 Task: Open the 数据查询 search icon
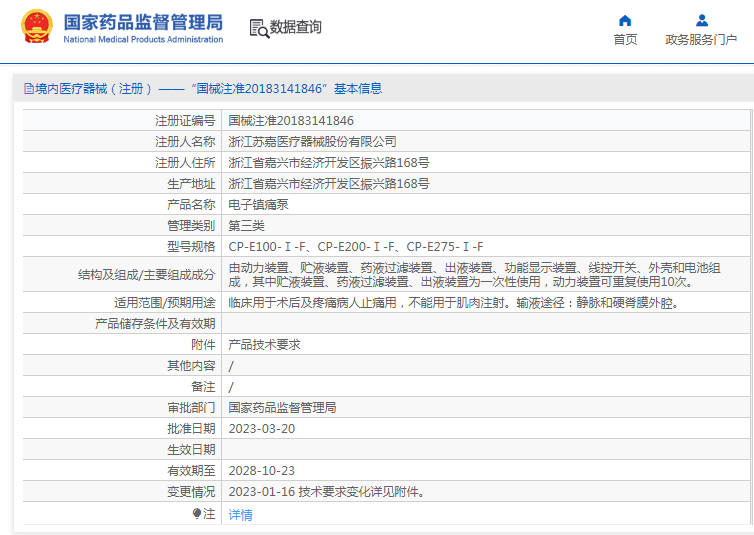(x=259, y=28)
